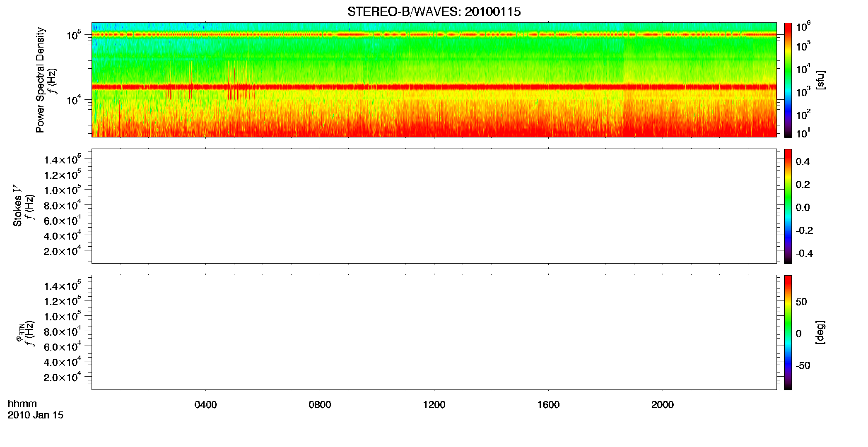Click the dotted line near 10^5 Hz
This screenshot has height=447, width=868.
[x=434, y=35]
